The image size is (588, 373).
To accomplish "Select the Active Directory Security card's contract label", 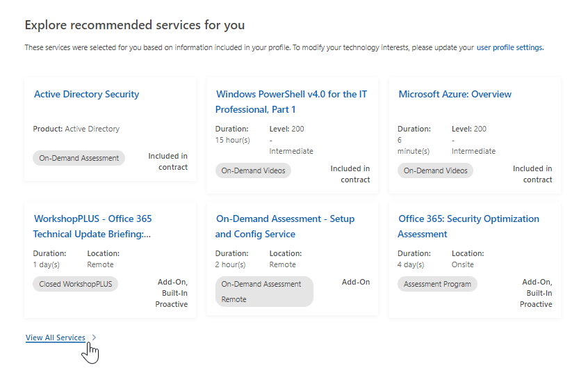I will click(x=168, y=161).
